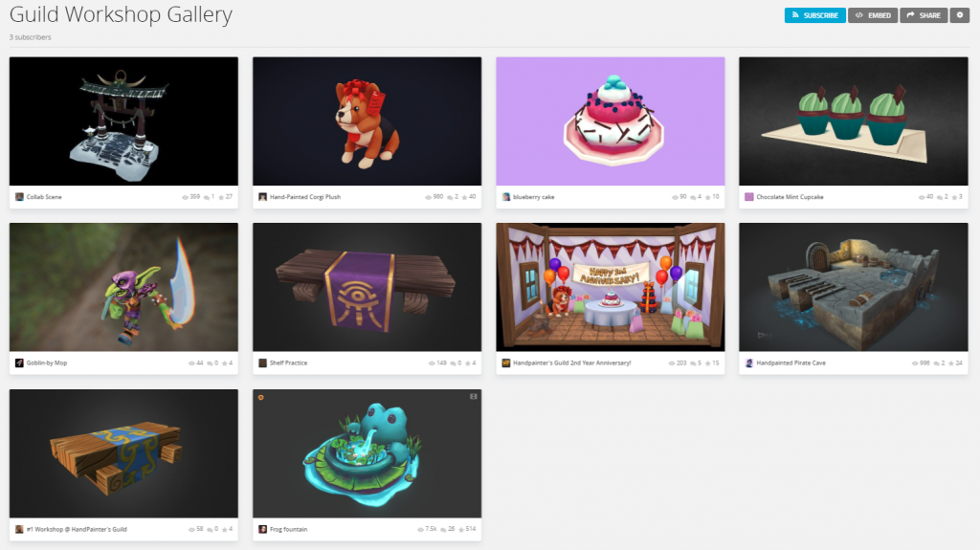Screen dimensions: 980x550
Task: View the Chocolate Mint Cupcake model preview
Action: 853,121
